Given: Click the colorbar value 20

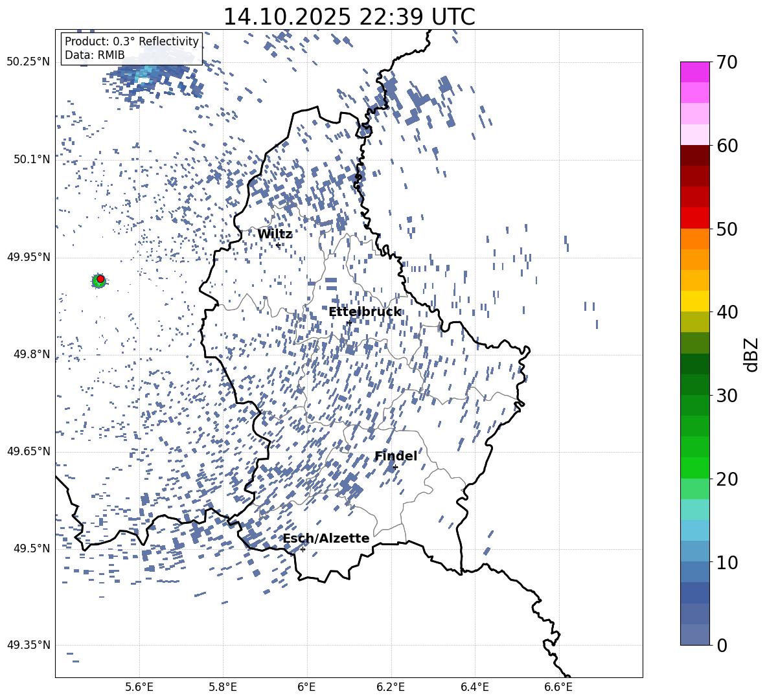Looking at the screenshot, I should pyautogui.click(x=727, y=479).
